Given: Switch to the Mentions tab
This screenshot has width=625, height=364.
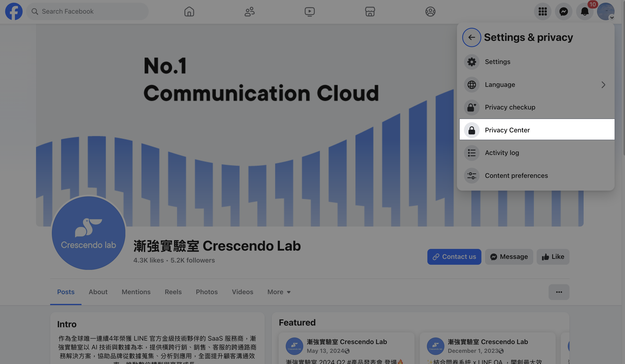Looking at the screenshot, I should 136,292.
